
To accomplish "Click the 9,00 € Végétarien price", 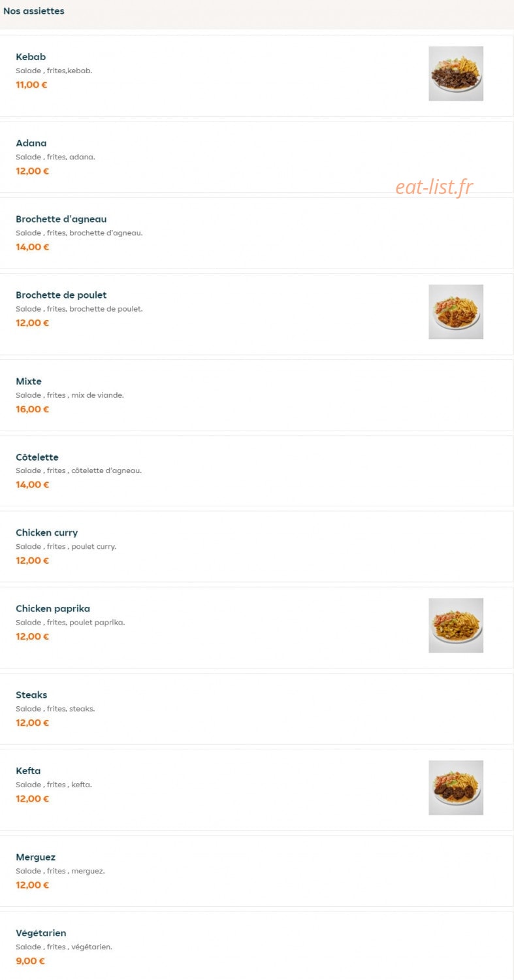I will 31,961.
